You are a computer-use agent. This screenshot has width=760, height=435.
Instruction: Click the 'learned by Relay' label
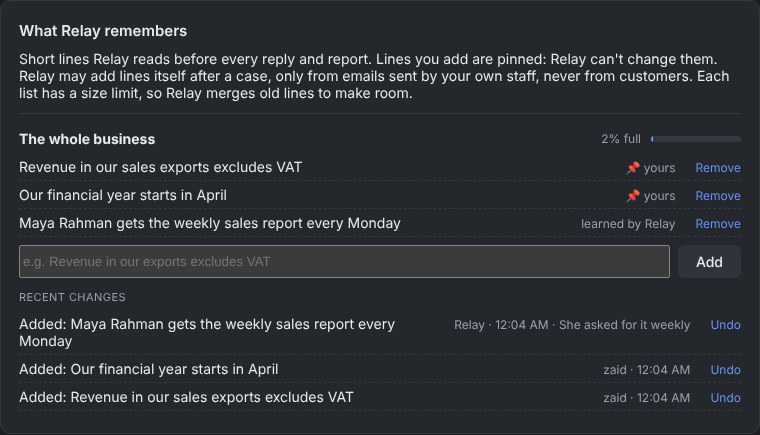[628, 224]
